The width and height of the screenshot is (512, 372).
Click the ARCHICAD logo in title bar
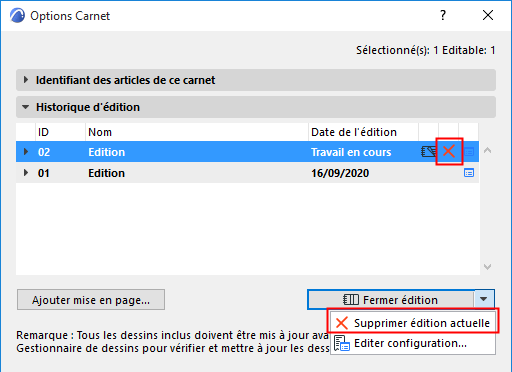pos(17,16)
